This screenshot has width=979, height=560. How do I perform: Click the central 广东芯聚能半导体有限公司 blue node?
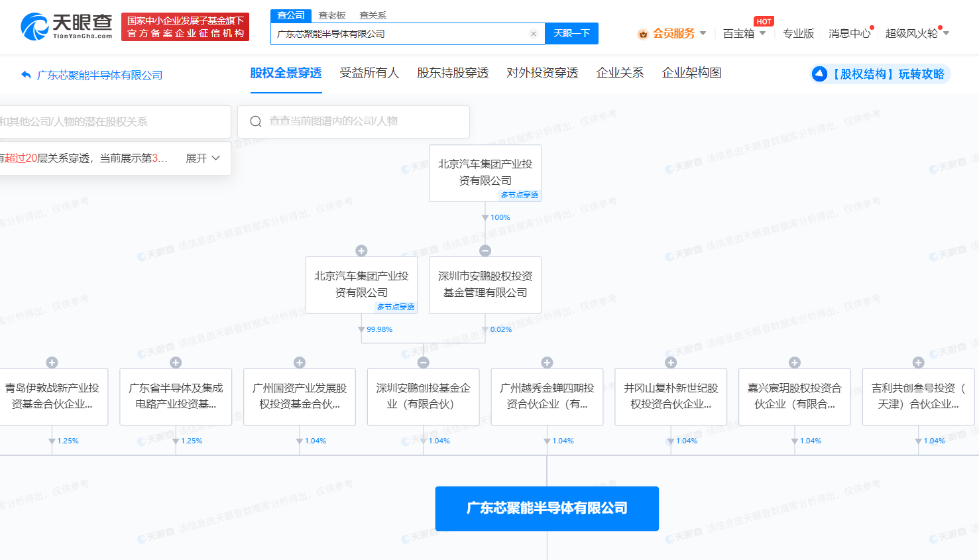(x=547, y=508)
